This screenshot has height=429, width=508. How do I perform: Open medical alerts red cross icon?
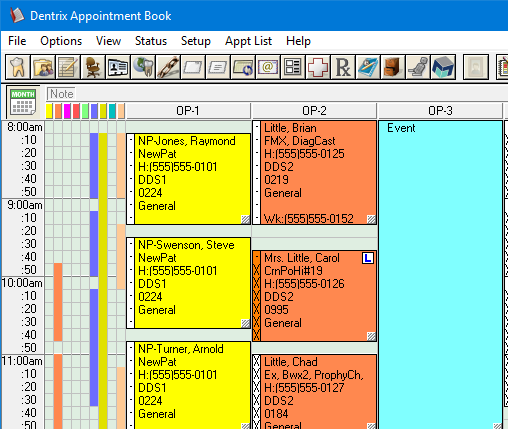point(318,67)
